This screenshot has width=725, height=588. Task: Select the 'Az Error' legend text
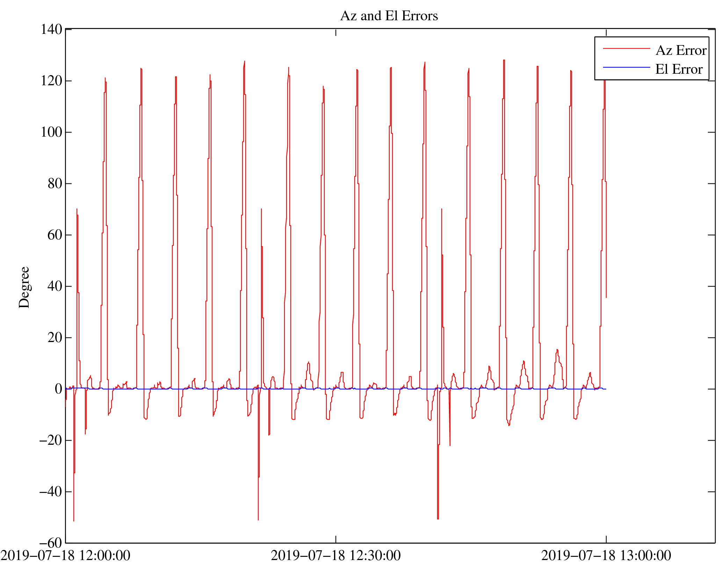click(681, 51)
